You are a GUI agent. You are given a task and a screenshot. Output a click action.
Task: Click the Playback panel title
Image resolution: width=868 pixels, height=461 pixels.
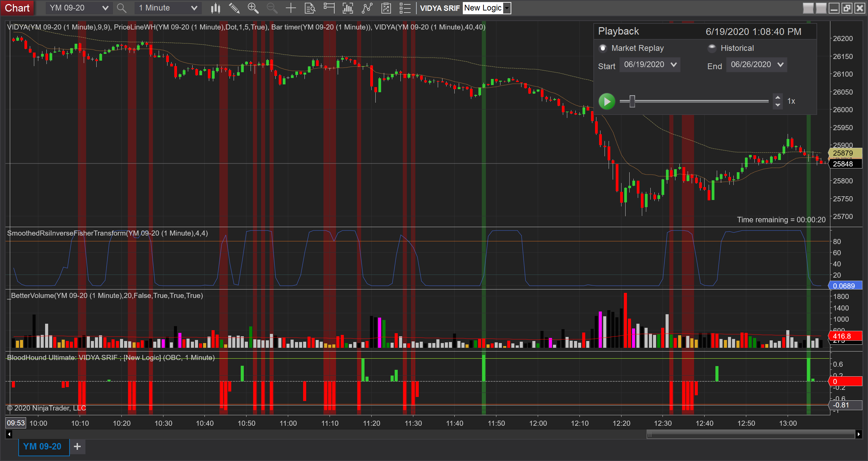pos(618,31)
